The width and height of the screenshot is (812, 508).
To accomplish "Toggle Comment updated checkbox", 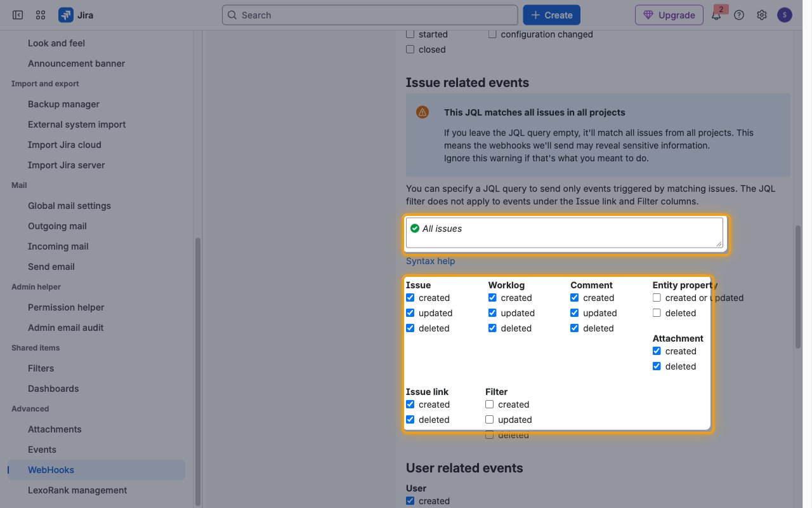I will pos(574,312).
